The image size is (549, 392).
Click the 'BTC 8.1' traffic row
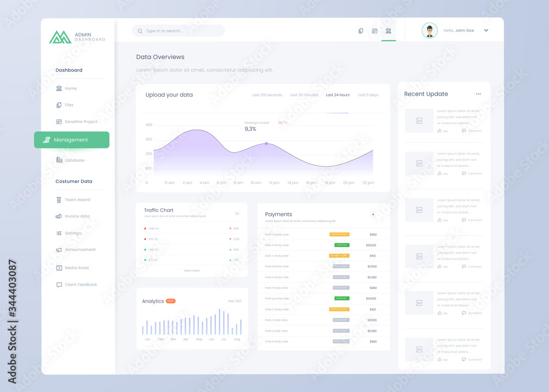pos(192,260)
